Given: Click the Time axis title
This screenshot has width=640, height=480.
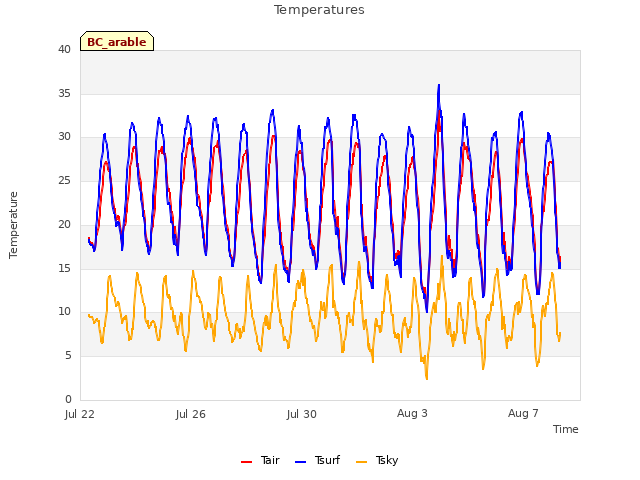Looking at the screenshot, I should (565, 429).
